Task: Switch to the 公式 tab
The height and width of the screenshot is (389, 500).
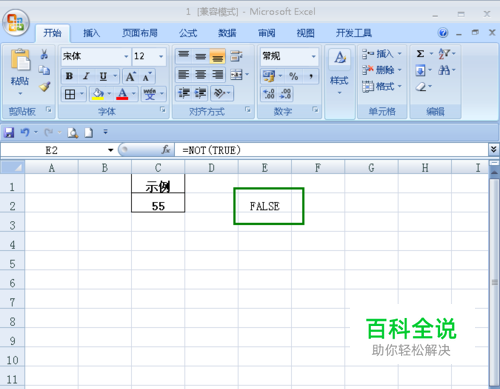Action: (188, 33)
